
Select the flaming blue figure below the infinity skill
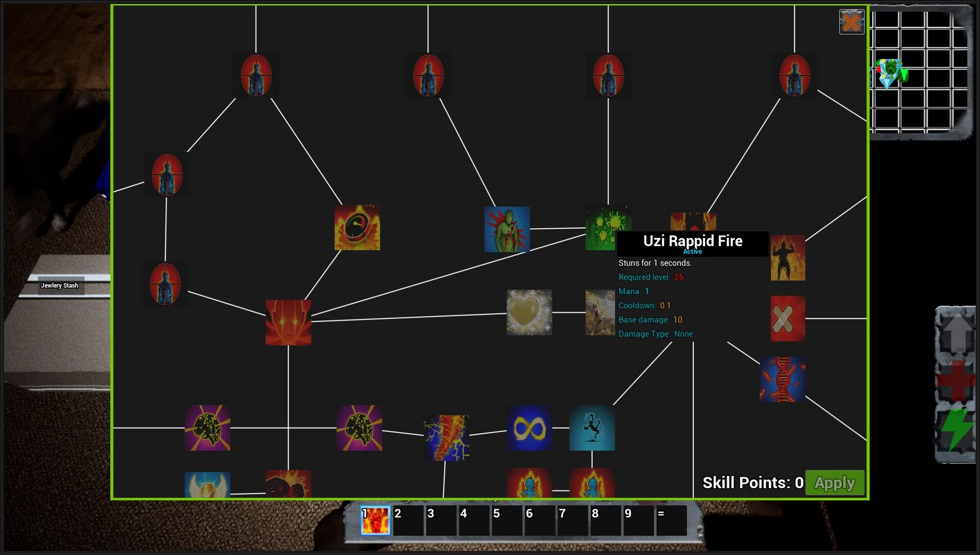[x=529, y=483]
